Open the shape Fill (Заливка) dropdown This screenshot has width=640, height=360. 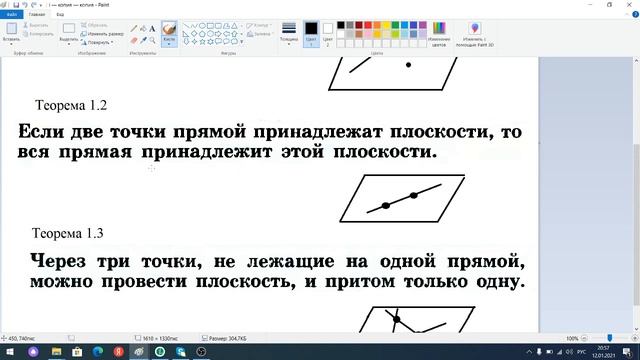pos(260,34)
